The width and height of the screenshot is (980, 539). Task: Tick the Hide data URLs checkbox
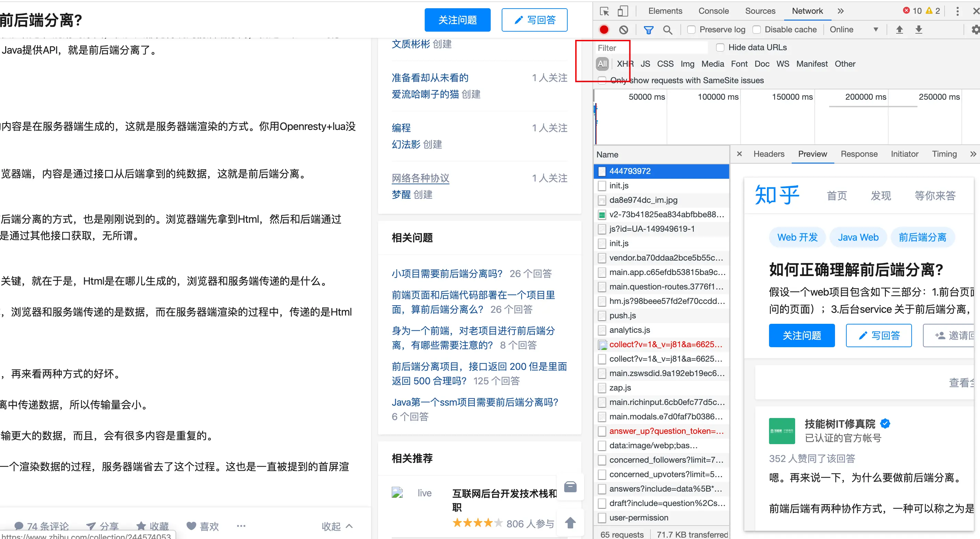(720, 47)
